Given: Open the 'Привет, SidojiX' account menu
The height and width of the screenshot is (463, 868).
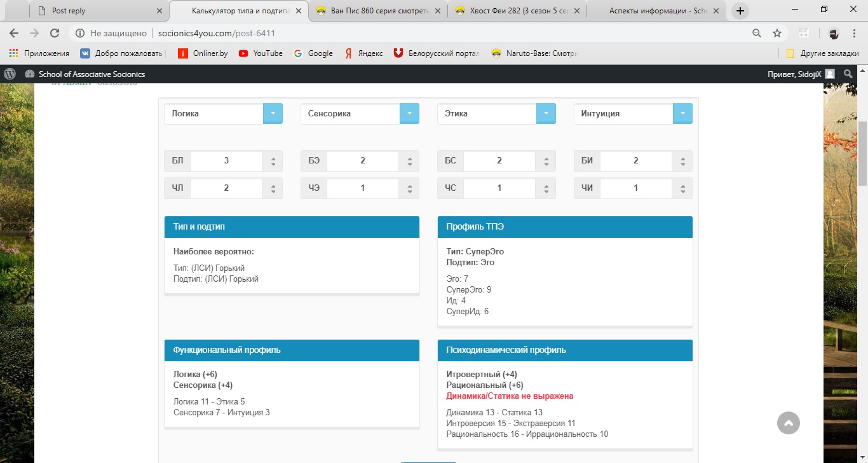Looking at the screenshot, I should click(801, 74).
